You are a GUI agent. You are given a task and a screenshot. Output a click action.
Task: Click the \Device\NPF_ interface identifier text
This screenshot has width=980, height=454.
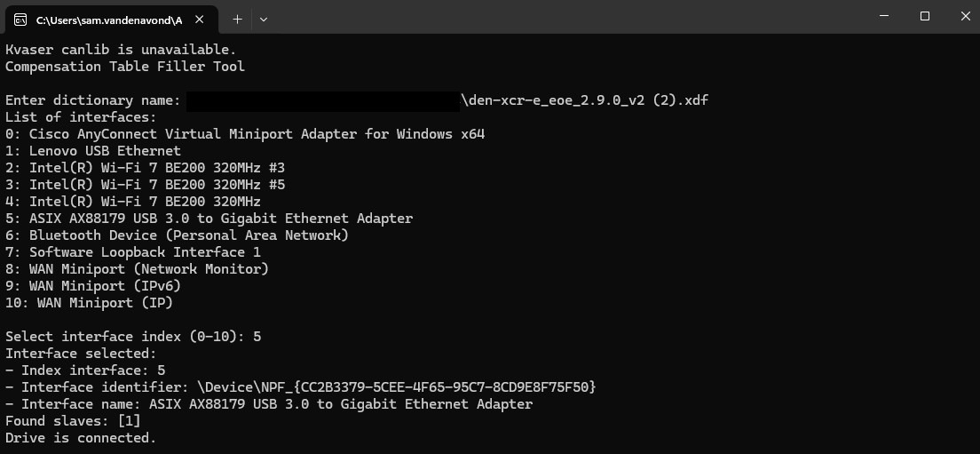point(396,387)
